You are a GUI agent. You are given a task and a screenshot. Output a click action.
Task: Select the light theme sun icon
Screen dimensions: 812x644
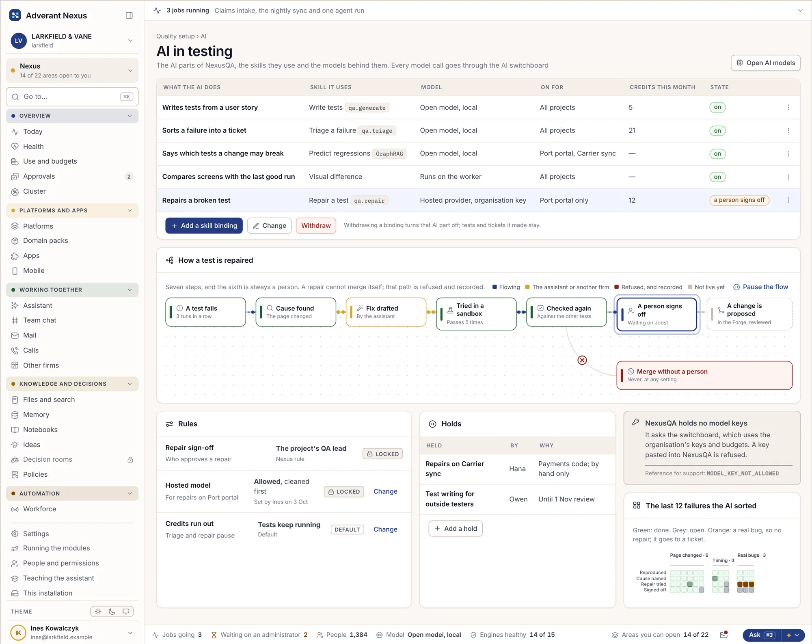click(x=98, y=612)
